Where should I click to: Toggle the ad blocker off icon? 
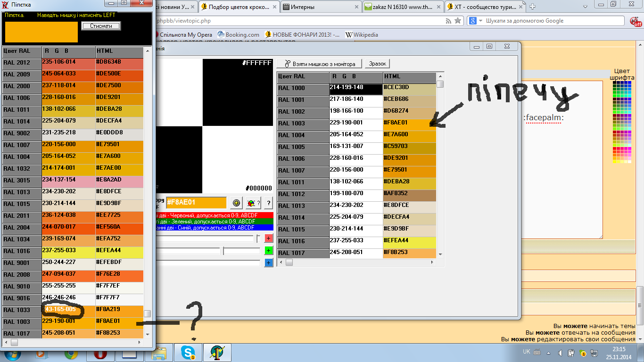click(x=636, y=21)
